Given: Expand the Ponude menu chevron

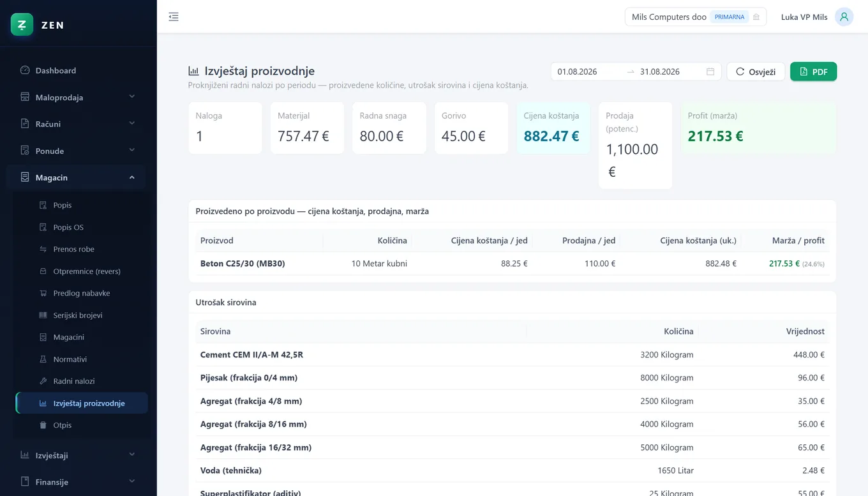Looking at the screenshot, I should 132,151.
